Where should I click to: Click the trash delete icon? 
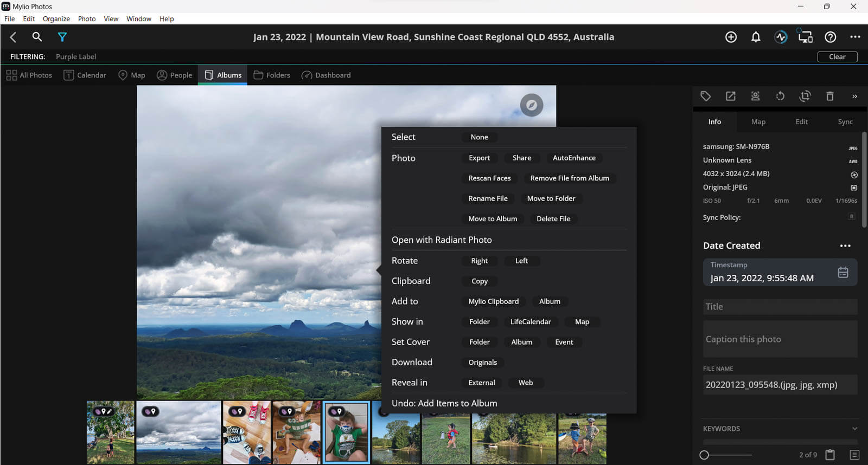(829, 96)
